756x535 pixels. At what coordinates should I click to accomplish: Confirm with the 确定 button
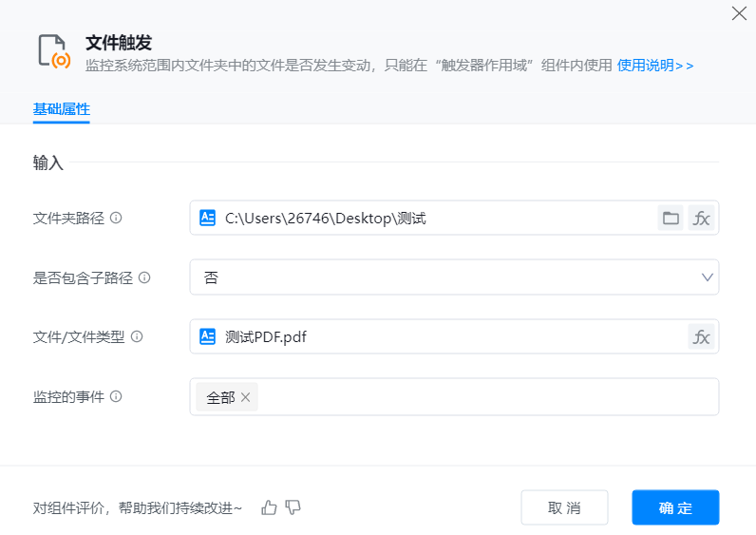675,507
